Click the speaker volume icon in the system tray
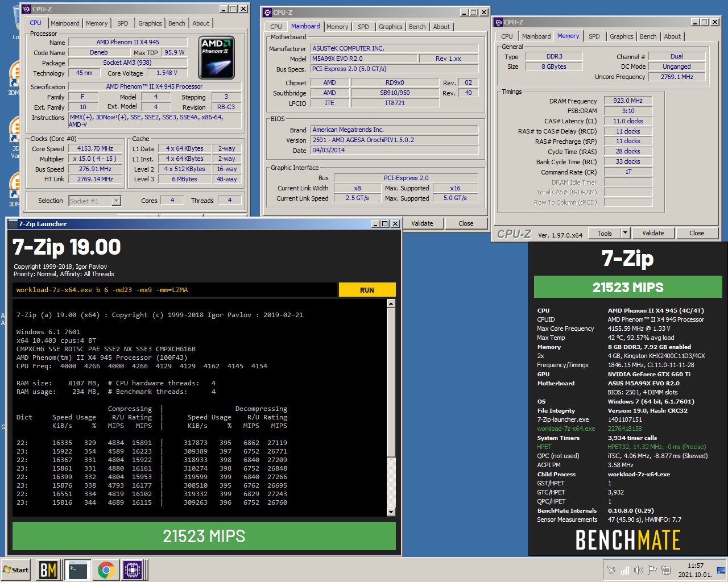 [639, 570]
